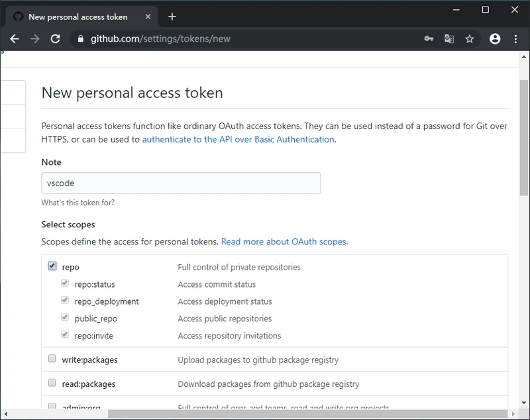Uncheck the repo scope checkbox

(x=52, y=266)
